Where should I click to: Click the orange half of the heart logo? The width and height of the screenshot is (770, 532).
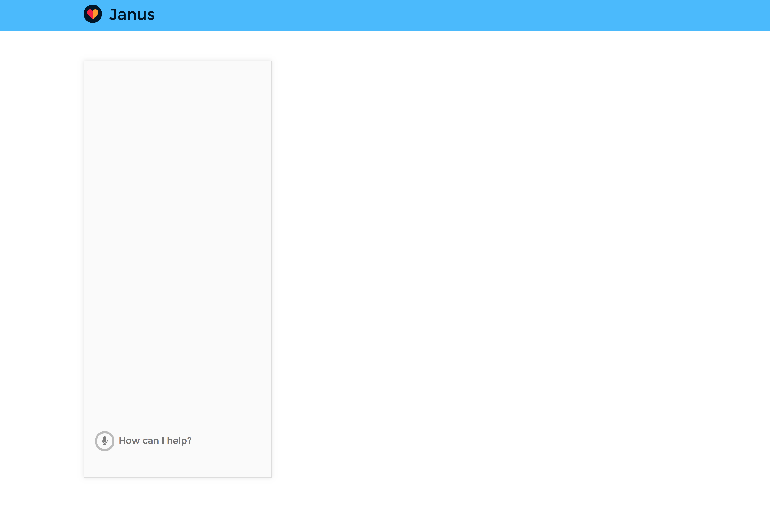pyautogui.click(x=96, y=13)
